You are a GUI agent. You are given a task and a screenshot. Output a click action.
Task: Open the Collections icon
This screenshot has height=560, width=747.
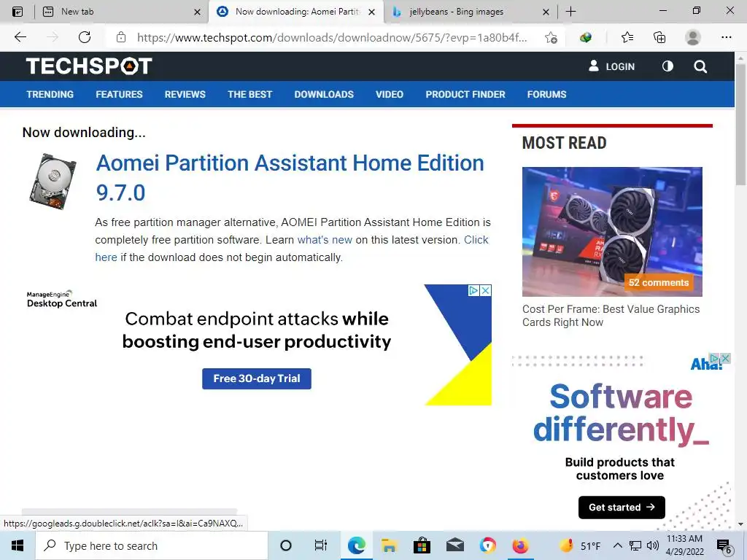tap(659, 37)
